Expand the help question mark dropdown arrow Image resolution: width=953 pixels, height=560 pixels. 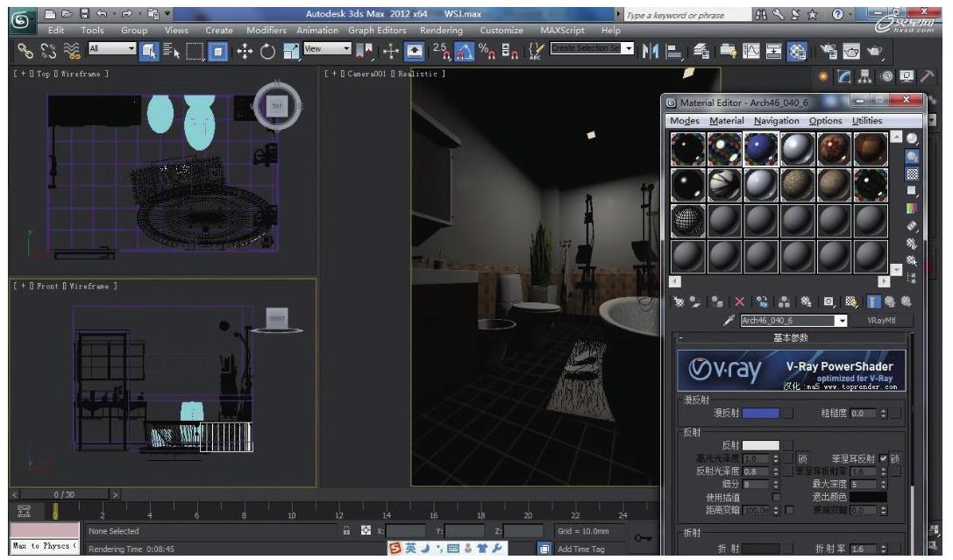(x=850, y=14)
